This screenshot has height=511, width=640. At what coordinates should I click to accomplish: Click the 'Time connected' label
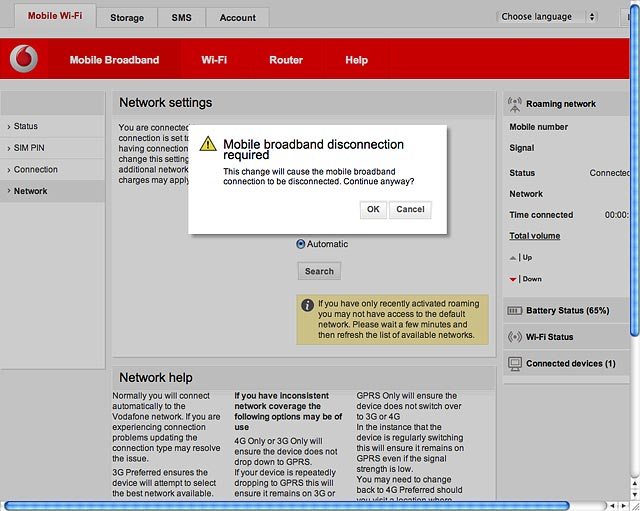point(541,215)
